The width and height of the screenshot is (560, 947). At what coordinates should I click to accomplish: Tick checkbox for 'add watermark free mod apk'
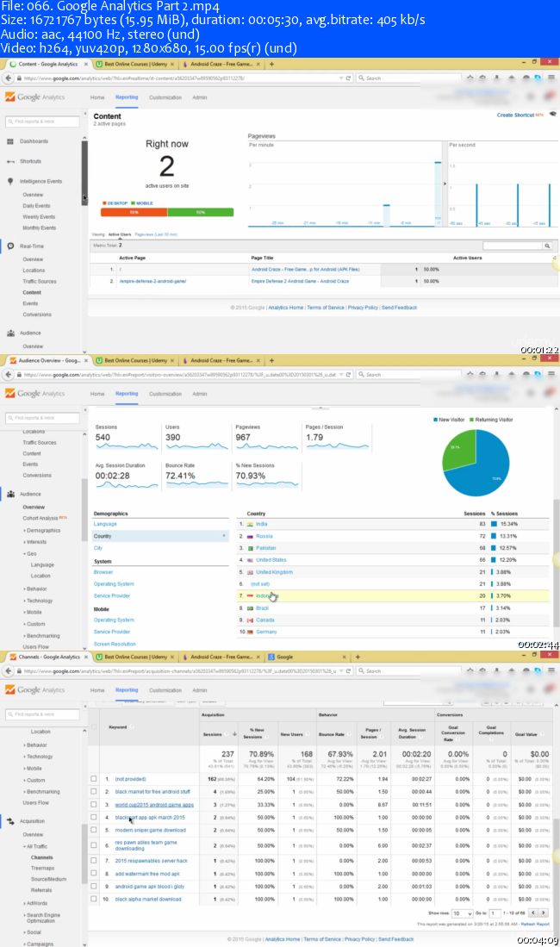94,873
